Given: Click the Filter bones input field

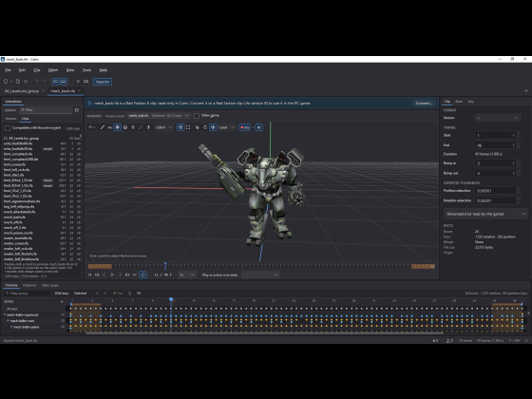Looking at the screenshot, I should click(x=28, y=294).
